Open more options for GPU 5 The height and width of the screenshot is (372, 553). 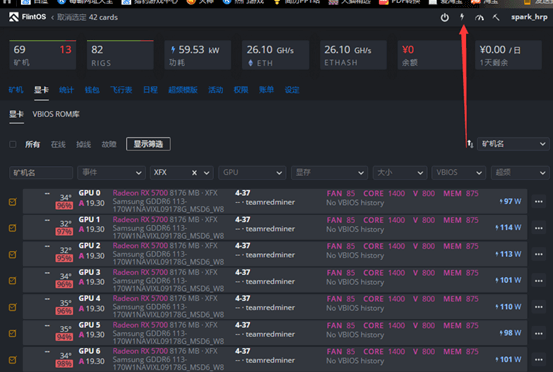(x=539, y=333)
